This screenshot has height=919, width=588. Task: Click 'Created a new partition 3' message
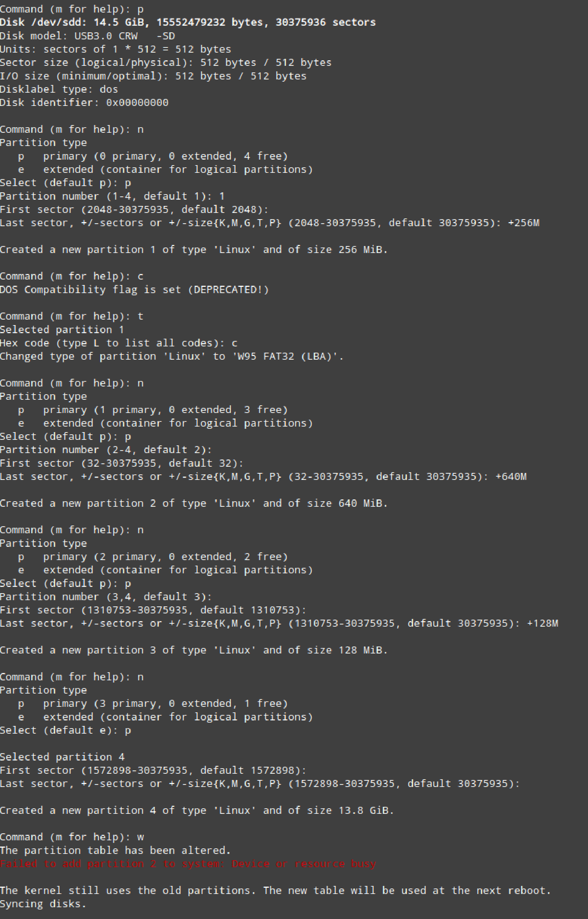pyautogui.click(x=194, y=650)
